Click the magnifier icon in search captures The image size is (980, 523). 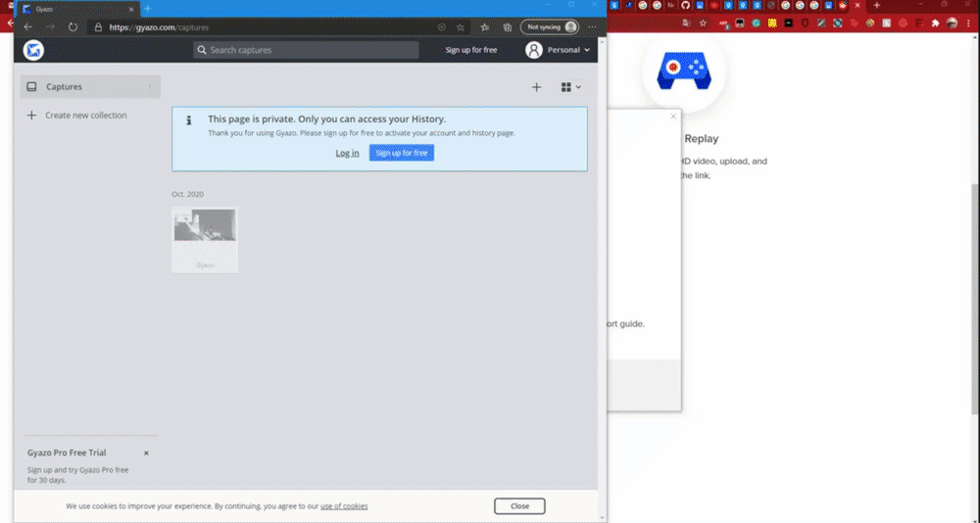(x=202, y=50)
